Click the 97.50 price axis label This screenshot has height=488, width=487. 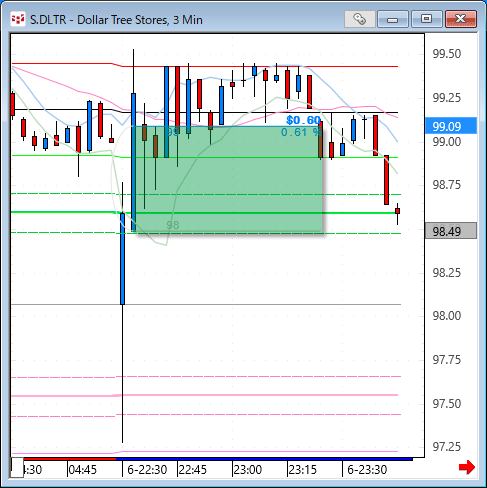pyautogui.click(x=447, y=404)
